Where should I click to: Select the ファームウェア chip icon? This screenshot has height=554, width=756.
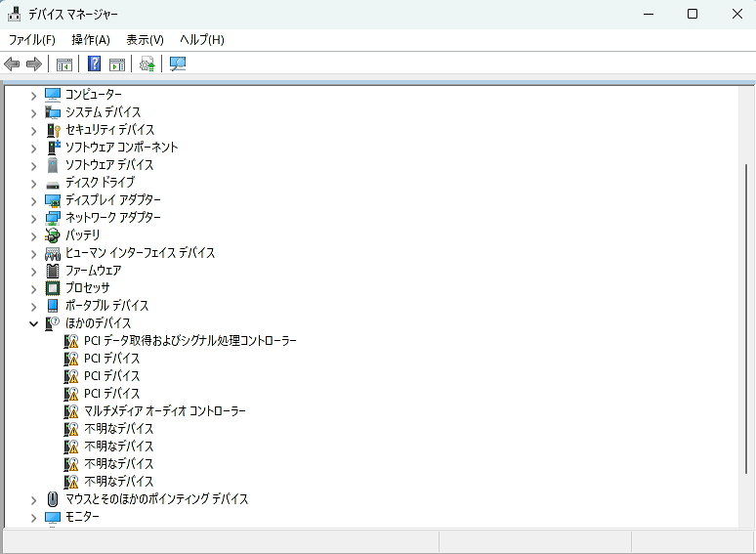click(x=53, y=271)
